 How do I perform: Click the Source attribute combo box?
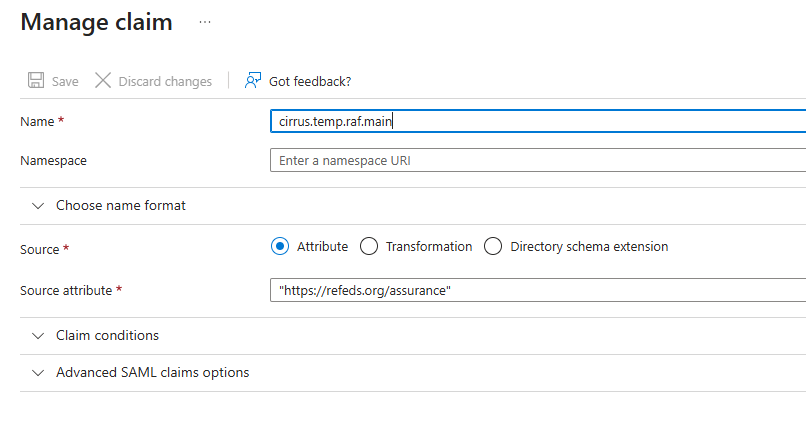click(x=538, y=290)
